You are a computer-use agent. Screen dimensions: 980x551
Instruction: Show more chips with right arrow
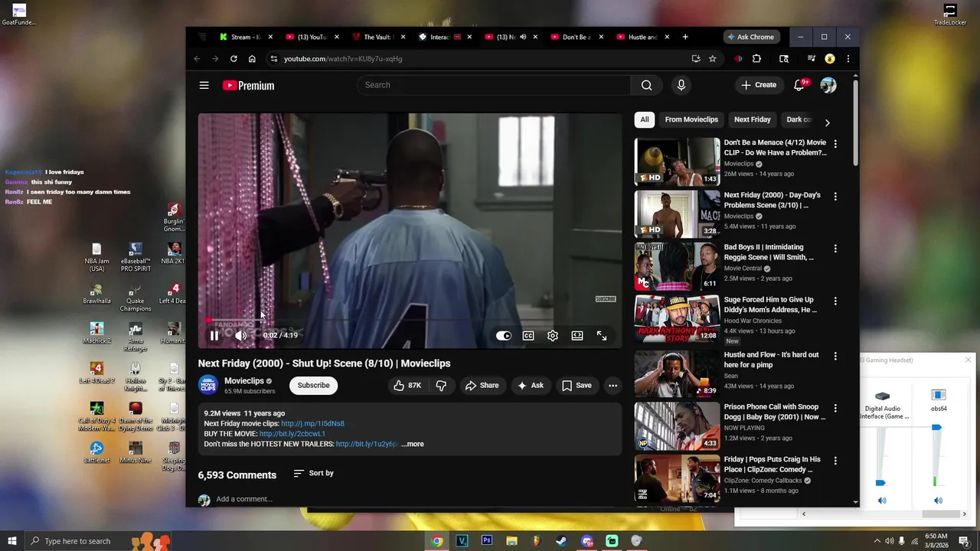[x=827, y=122]
